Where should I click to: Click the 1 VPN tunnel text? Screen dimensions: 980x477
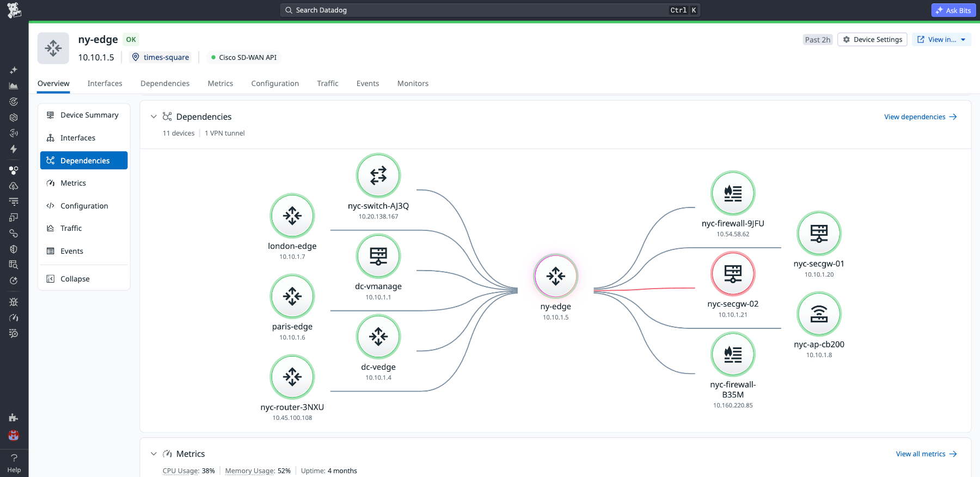tap(225, 133)
